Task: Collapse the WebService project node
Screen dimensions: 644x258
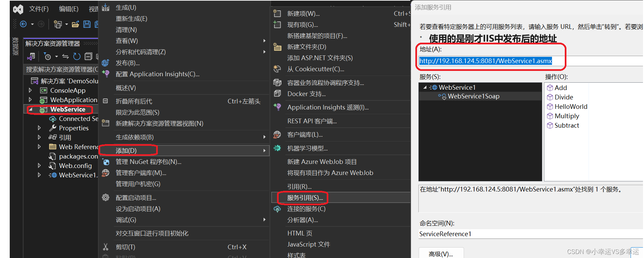Action: (31, 110)
